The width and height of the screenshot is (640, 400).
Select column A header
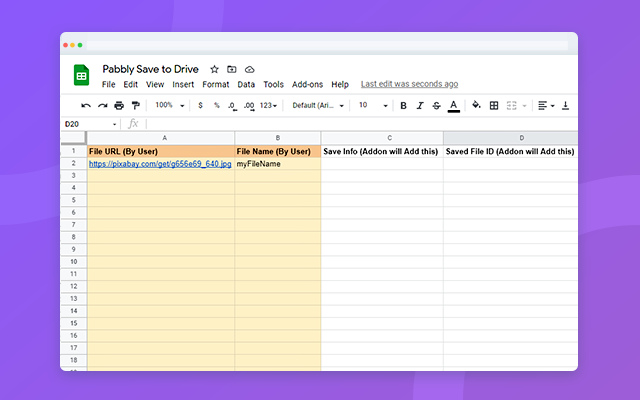point(161,138)
